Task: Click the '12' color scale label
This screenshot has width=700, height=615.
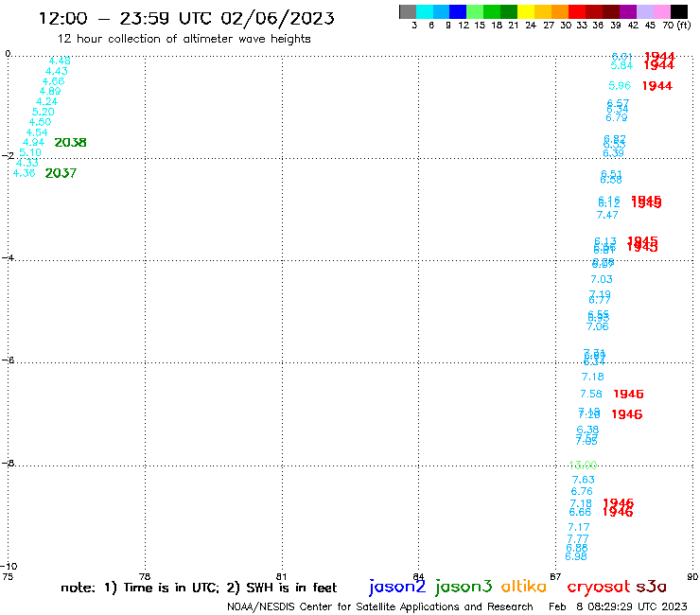Action: coord(464,25)
